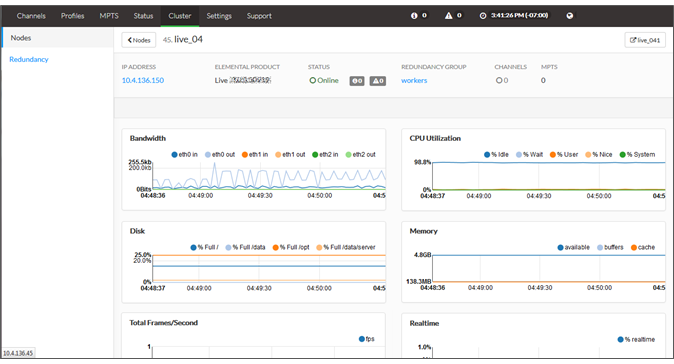
Task: Click the green Online status indicator
Action: [324, 80]
